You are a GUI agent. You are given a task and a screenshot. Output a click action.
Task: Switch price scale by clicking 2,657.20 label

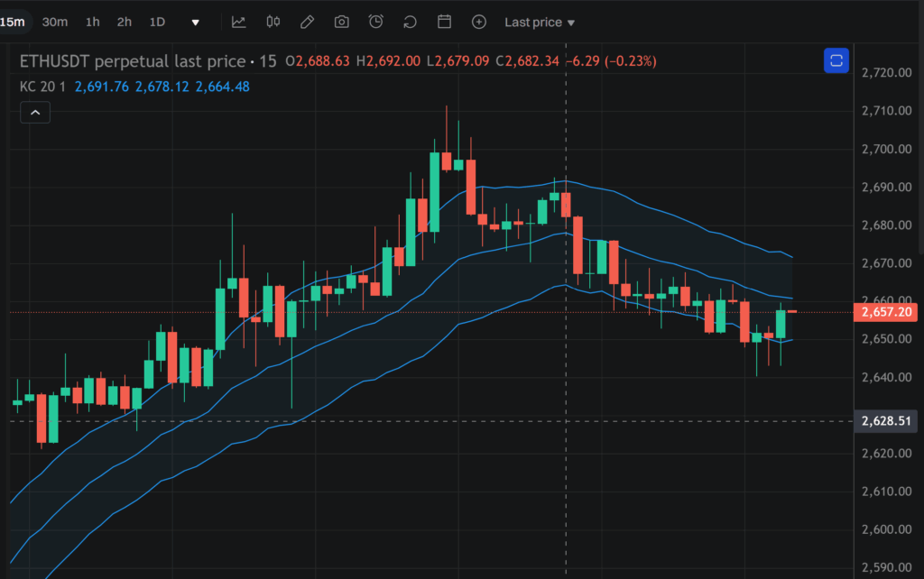tap(885, 312)
